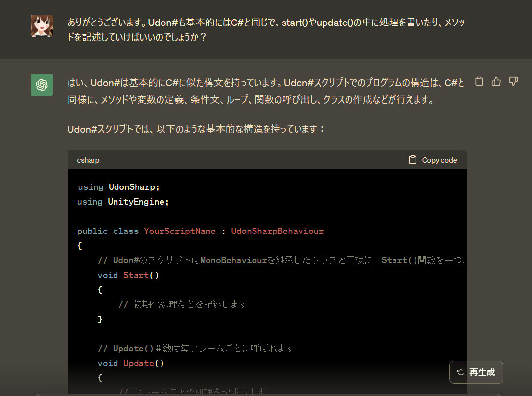This screenshot has height=396, width=532.
Task: Copy the assistant reply with clipboard icon
Action: pos(479,81)
